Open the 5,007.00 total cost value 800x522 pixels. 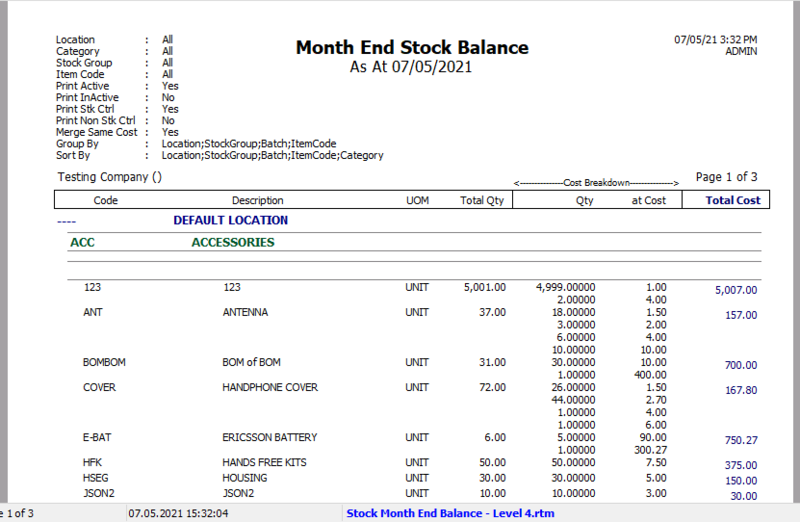[735, 290]
